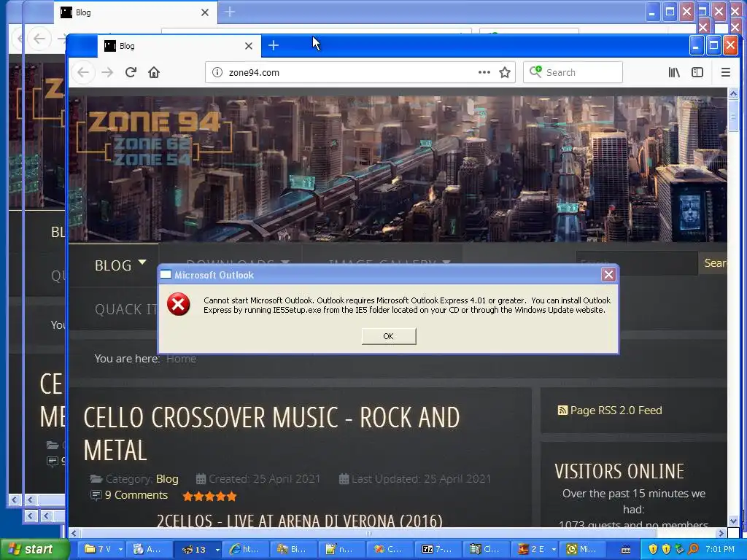Click the back arrow in front Firefox window
The width and height of the screenshot is (747, 560).
click(x=83, y=72)
